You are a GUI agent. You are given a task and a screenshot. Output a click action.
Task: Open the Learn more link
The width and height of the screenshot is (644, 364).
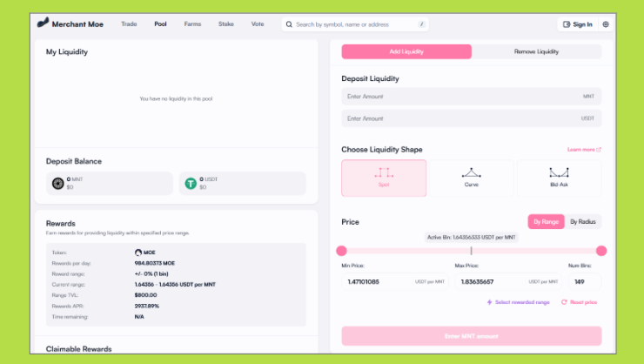point(583,149)
